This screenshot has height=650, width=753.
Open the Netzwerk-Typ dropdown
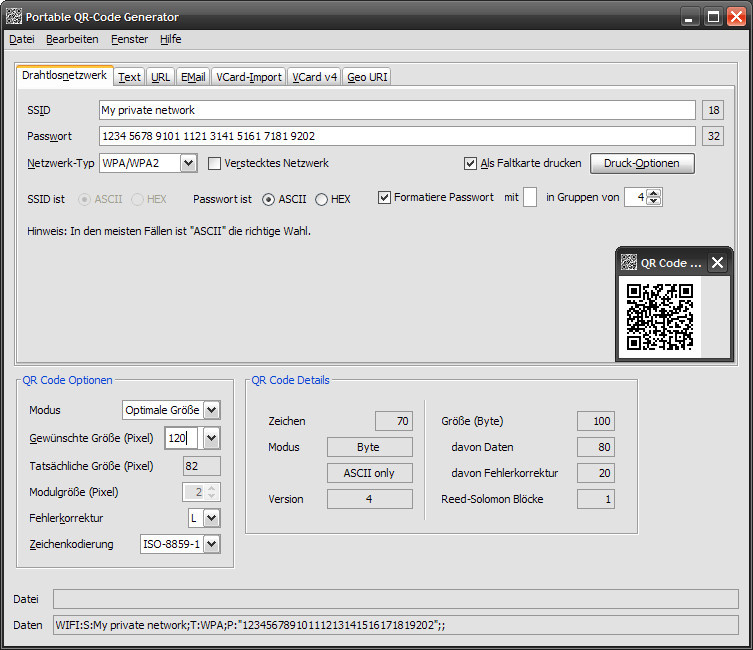tap(189, 163)
